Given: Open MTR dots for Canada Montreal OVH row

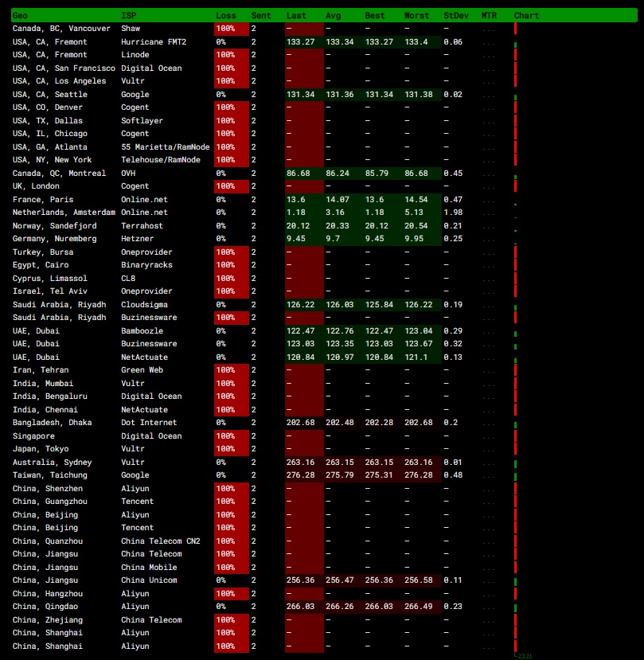Looking at the screenshot, I should 489,174.
